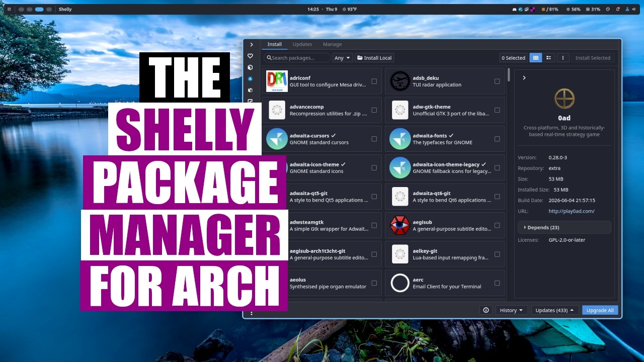Click the advancecomp placeholder icon
This screenshot has height=362, width=644.
(x=277, y=110)
